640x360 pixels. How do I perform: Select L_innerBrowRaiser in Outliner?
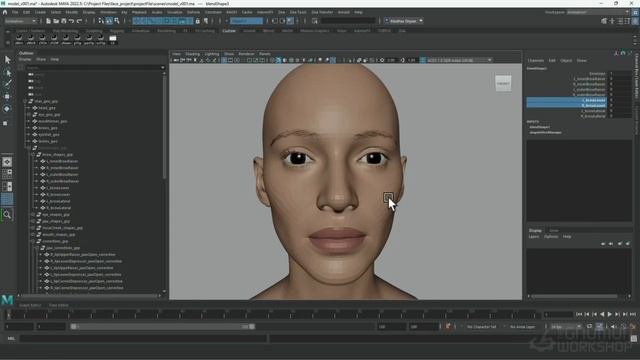[x=62, y=161]
